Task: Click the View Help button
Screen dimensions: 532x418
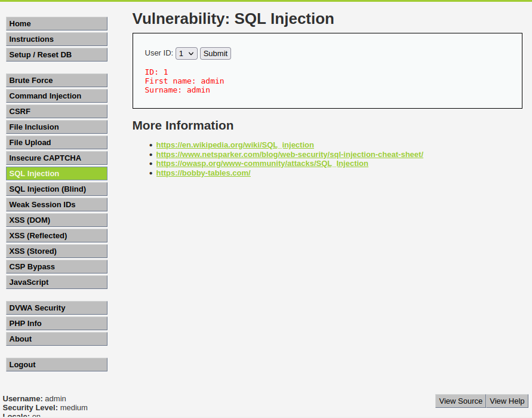Action: click(506, 401)
